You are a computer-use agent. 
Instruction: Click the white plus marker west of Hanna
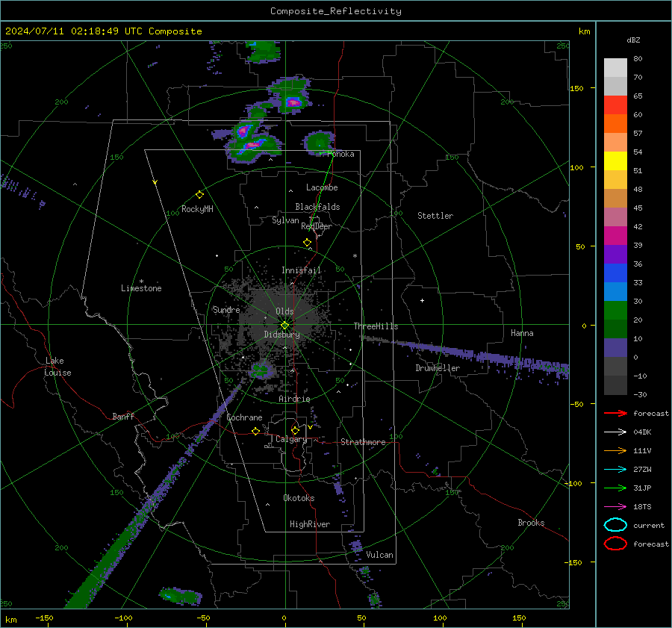(422, 300)
